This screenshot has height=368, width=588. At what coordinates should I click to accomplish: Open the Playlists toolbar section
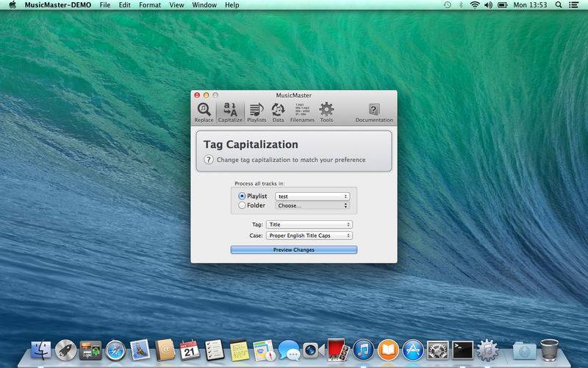coord(257,113)
